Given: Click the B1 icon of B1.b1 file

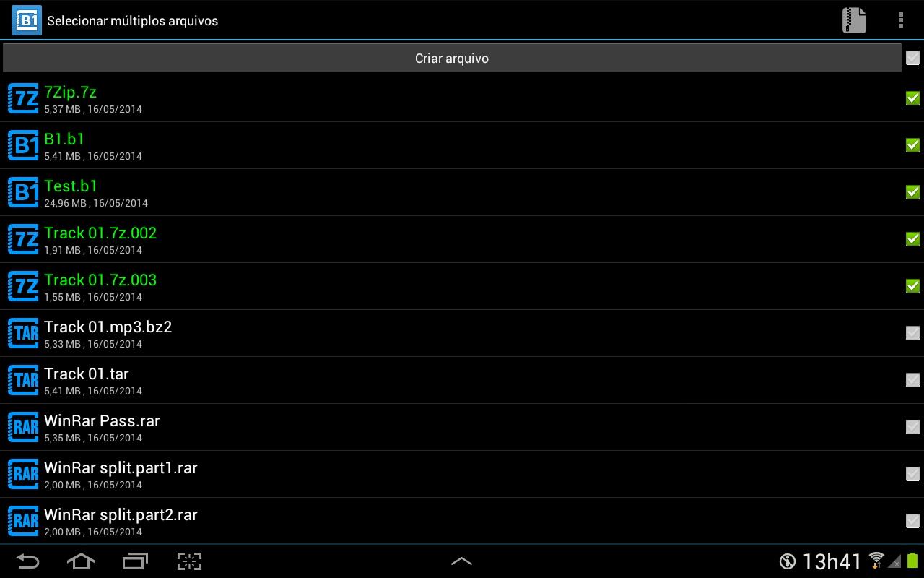Looking at the screenshot, I should coord(23,146).
